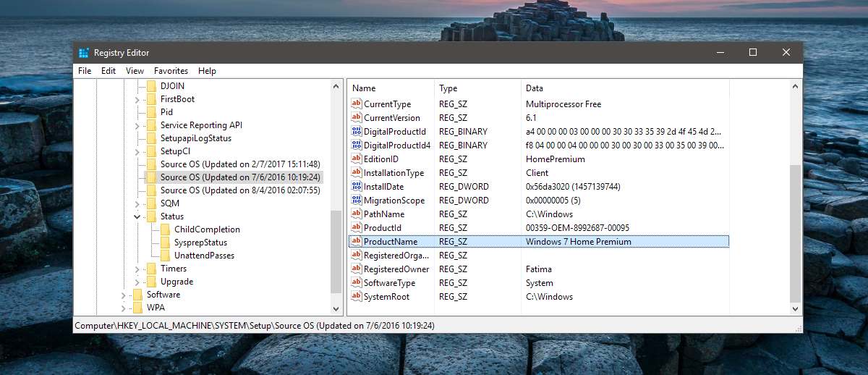868x375 pixels.
Task: Click the ChildCompletion folder icon
Action: pos(166,229)
